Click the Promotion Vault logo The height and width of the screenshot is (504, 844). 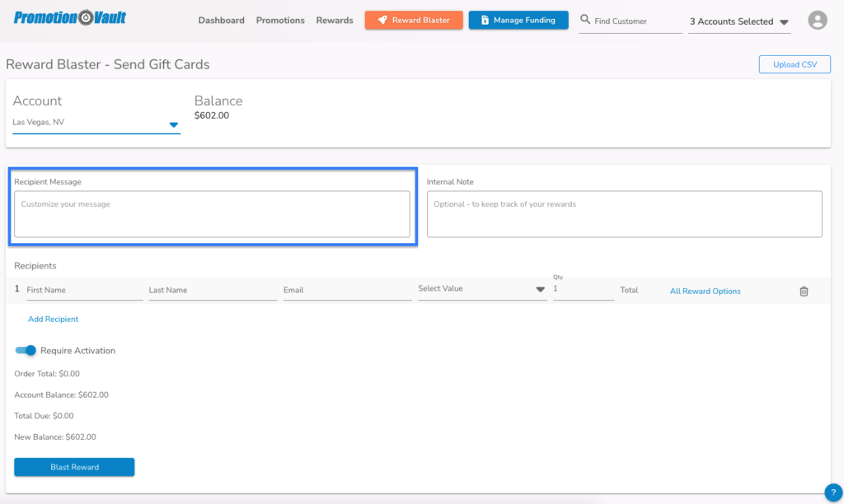[x=70, y=18]
